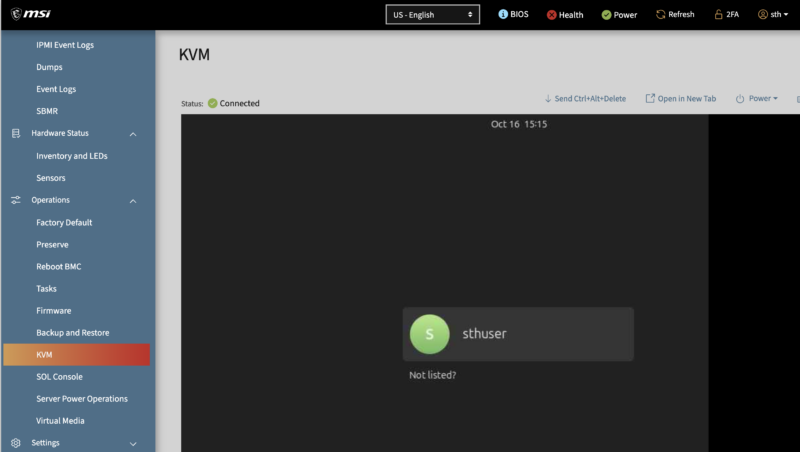Click the Refresh icon in header
The image size is (800, 452).
pyautogui.click(x=661, y=14)
